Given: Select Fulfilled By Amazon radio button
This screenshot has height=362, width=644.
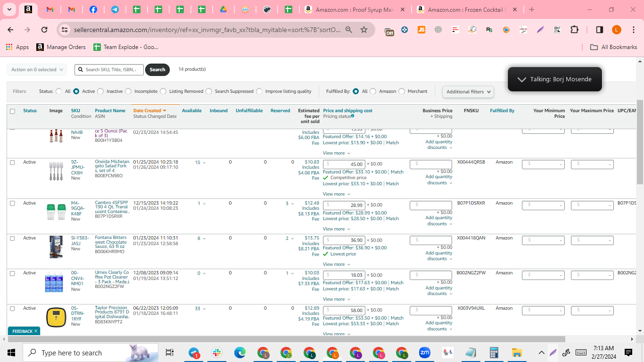Looking at the screenshot, I should [373, 91].
